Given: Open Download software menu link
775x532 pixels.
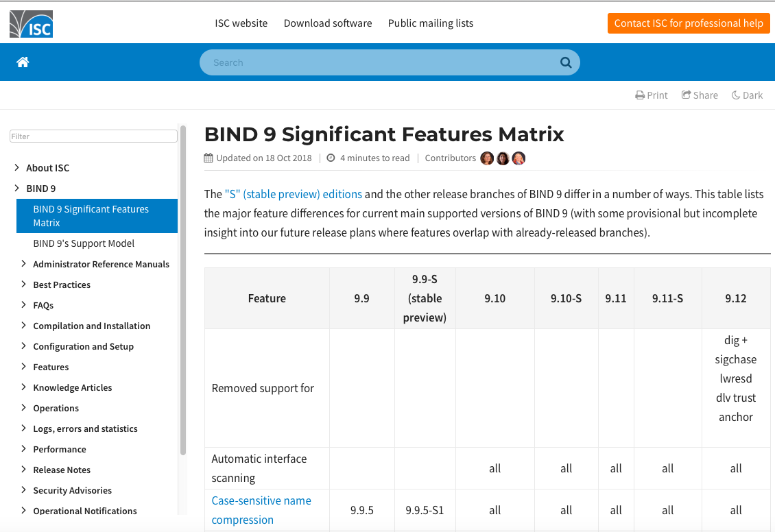Looking at the screenshot, I should [x=328, y=23].
